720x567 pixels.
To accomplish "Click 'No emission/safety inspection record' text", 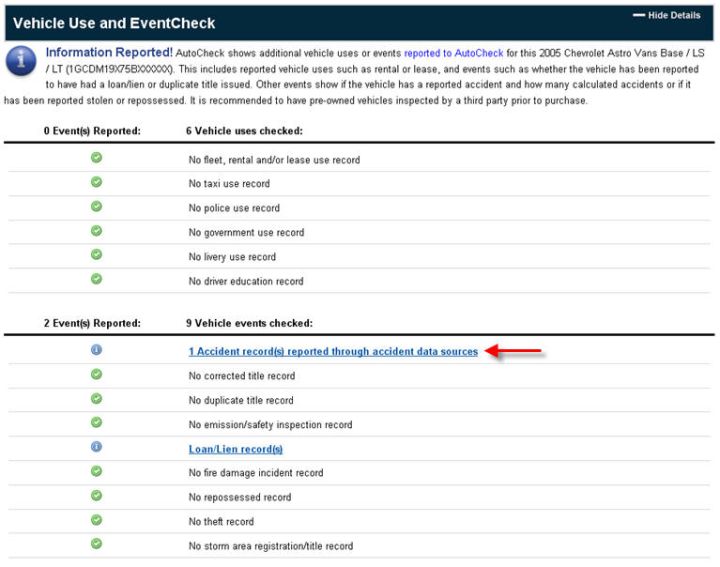I will pos(270,425).
